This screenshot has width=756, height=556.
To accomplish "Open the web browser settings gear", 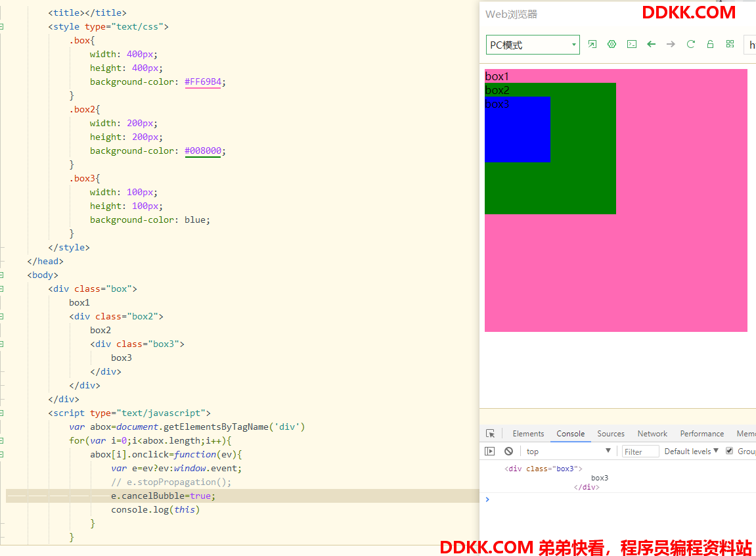I will pyautogui.click(x=612, y=45).
